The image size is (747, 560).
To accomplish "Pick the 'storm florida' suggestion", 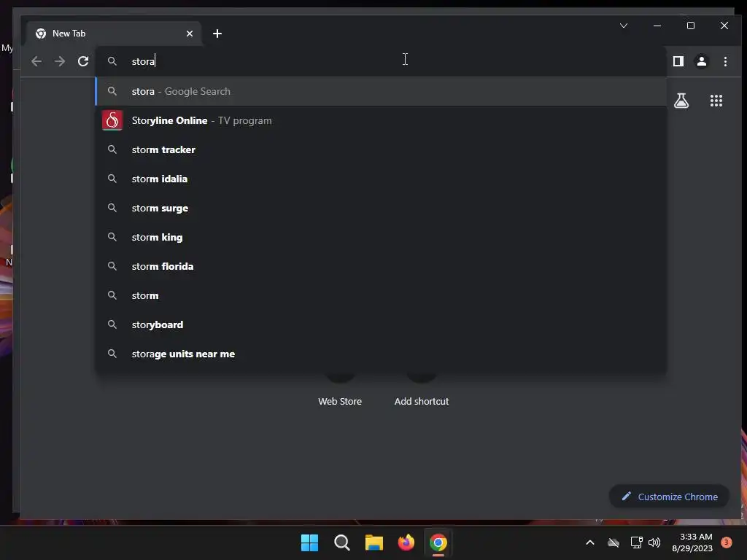I will [381, 266].
